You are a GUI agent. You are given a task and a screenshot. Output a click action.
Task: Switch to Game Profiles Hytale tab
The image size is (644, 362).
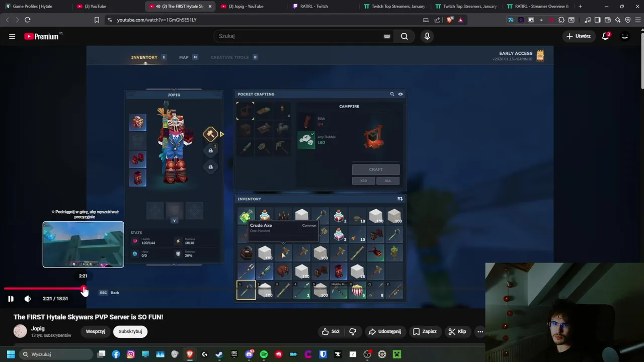(32, 7)
